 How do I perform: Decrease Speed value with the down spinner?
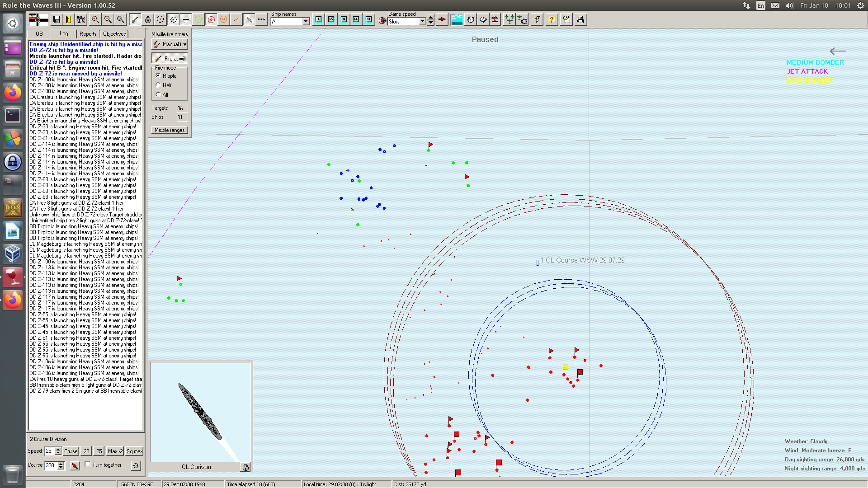point(58,453)
